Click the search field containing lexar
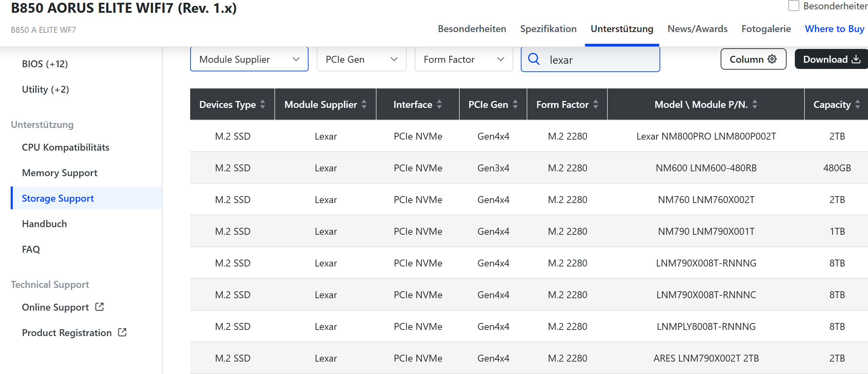Screen dimensions: 868x374 pyautogui.click(x=590, y=59)
